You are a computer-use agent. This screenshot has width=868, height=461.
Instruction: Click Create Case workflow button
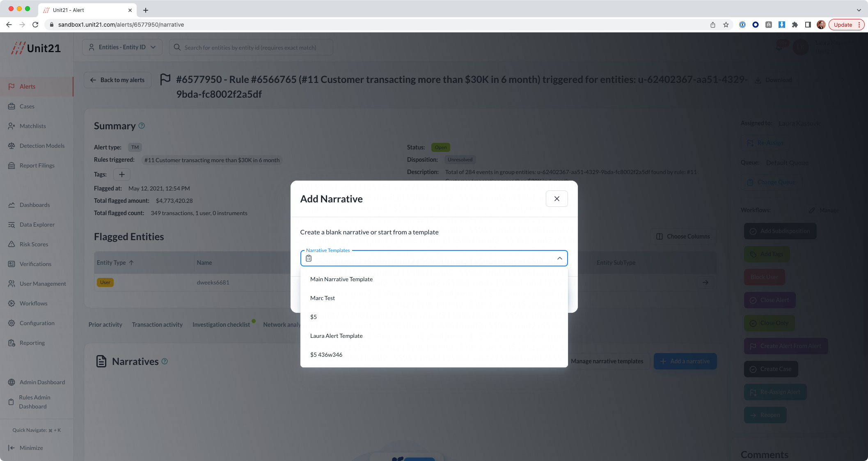(x=771, y=369)
